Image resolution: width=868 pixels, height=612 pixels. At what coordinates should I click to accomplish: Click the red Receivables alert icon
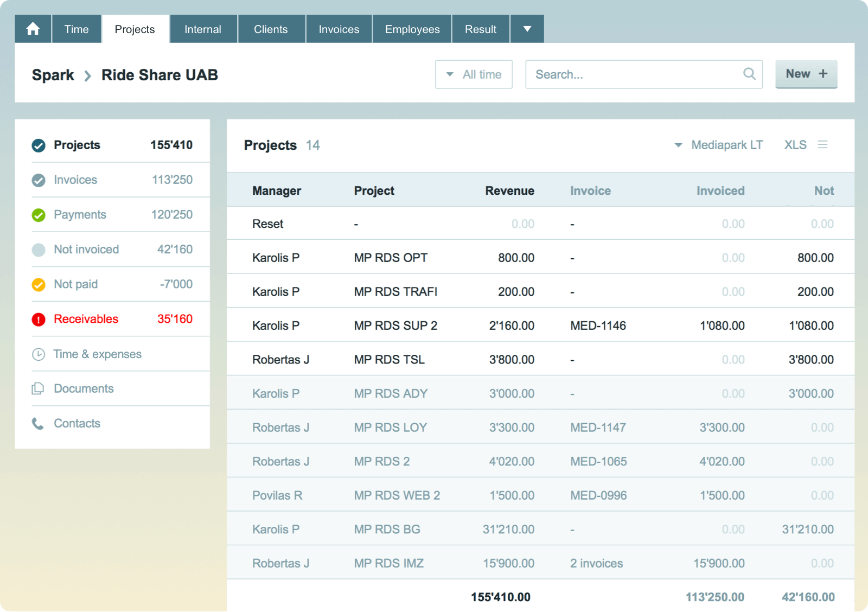(38, 319)
